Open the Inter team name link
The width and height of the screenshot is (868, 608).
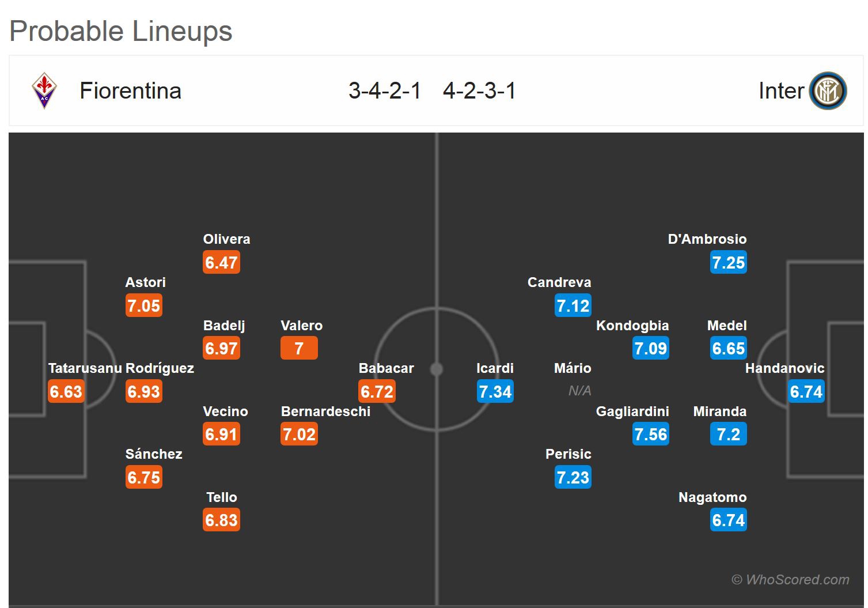(x=780, y=91)
